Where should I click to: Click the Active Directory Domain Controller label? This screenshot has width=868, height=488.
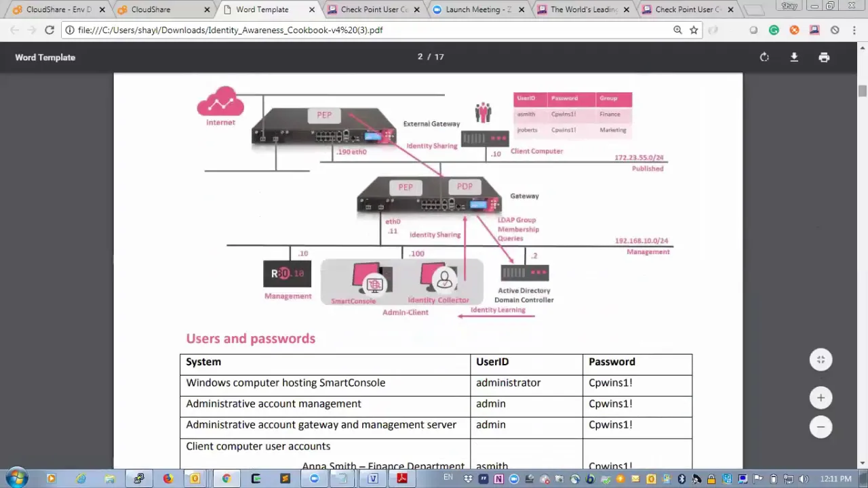coord(524,295)
